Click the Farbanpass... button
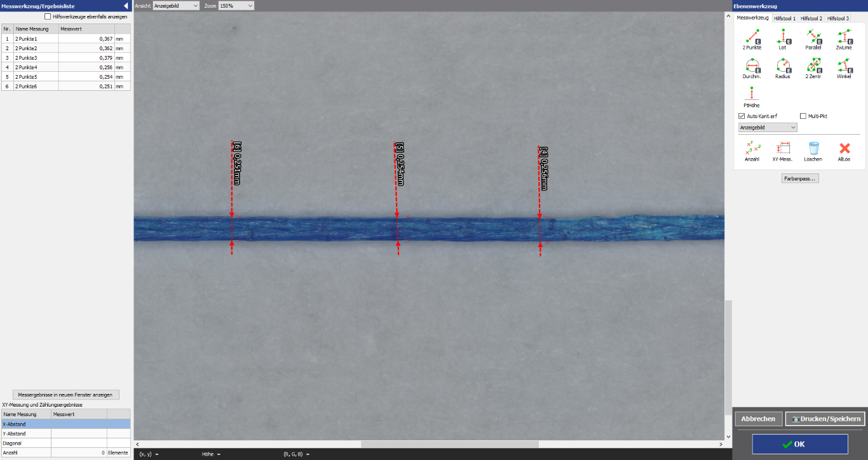The image size is (868, 460). [800, 179]
